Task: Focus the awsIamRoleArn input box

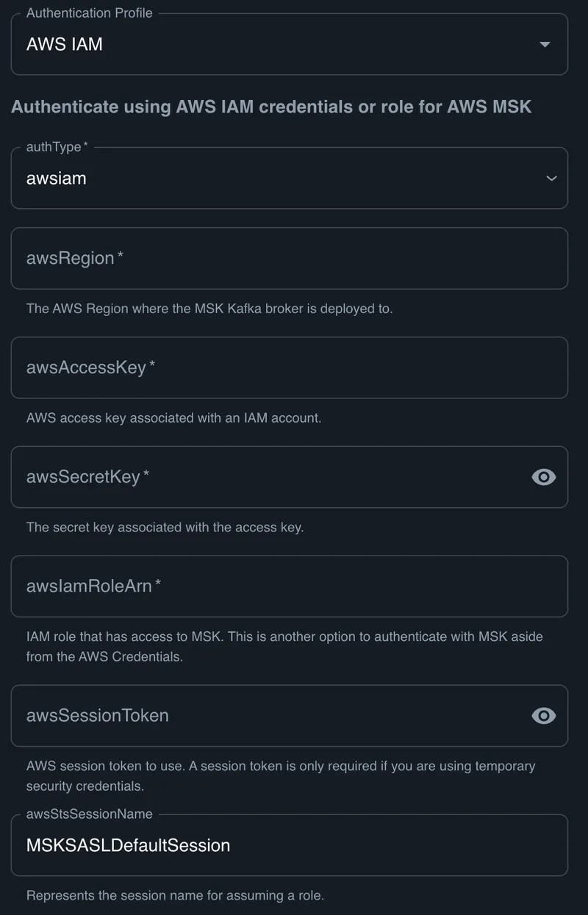Action: tap(289, 586)
